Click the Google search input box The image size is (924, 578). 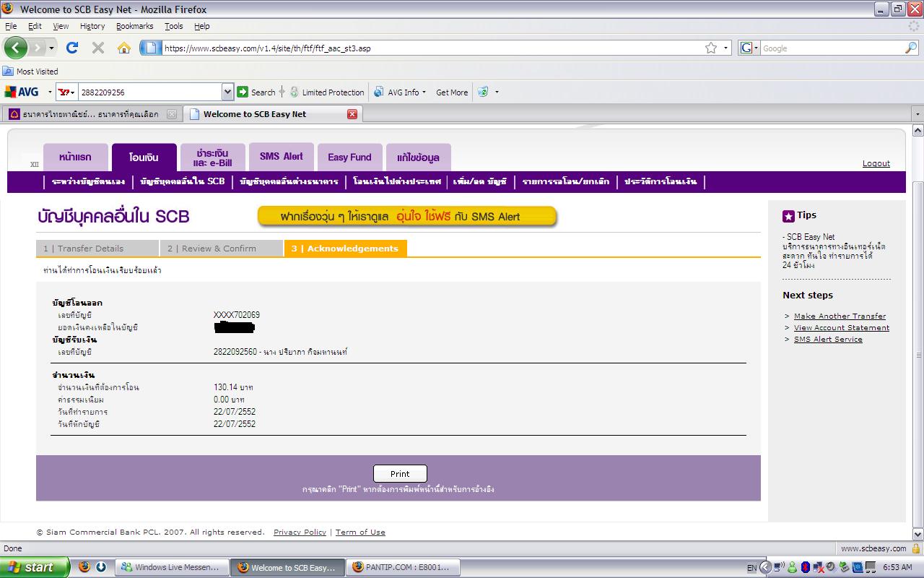[x=831, y=48]
